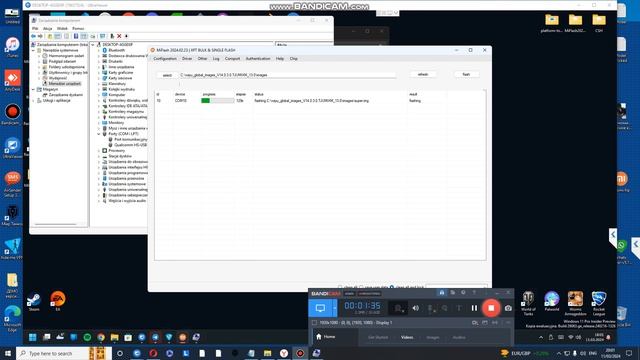Click the green flashing progress bar
The width and height of the screenshot is (640, 360).
(x=218, y=100)
